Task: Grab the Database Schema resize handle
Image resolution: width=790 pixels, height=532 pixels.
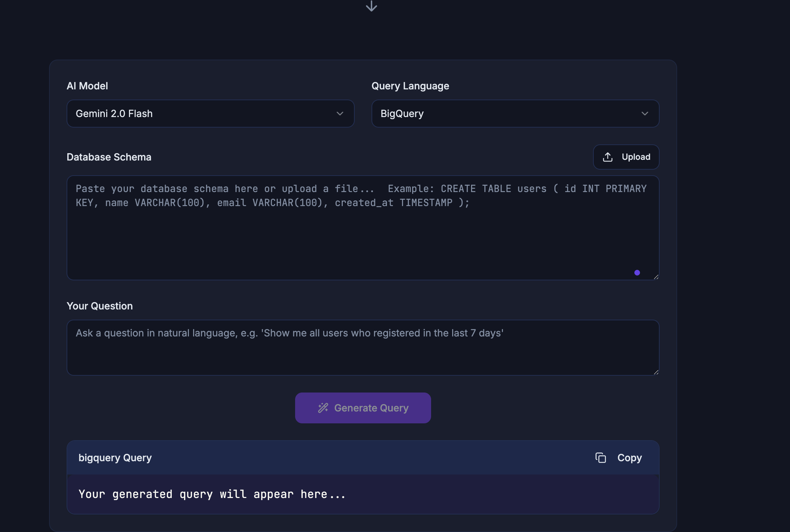Action: 656,277
